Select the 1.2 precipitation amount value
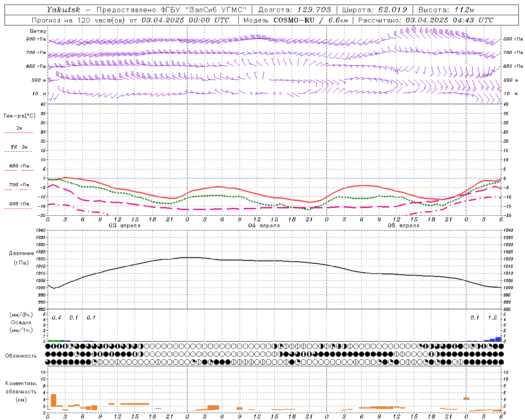This screenshot has height=420, width=525. point(492,318)
